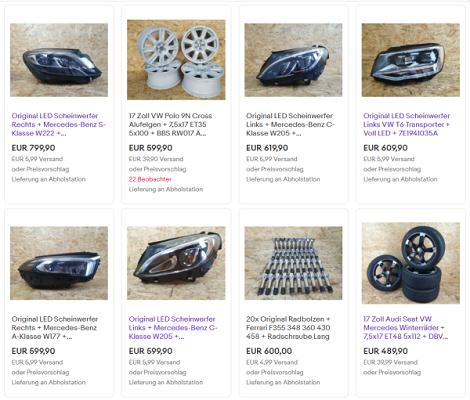Image resolution: width=470 pixels, height=400 pixels.
Task: Open the A-Klasse W177 headlight image
Action: click(x=59, y=263)
